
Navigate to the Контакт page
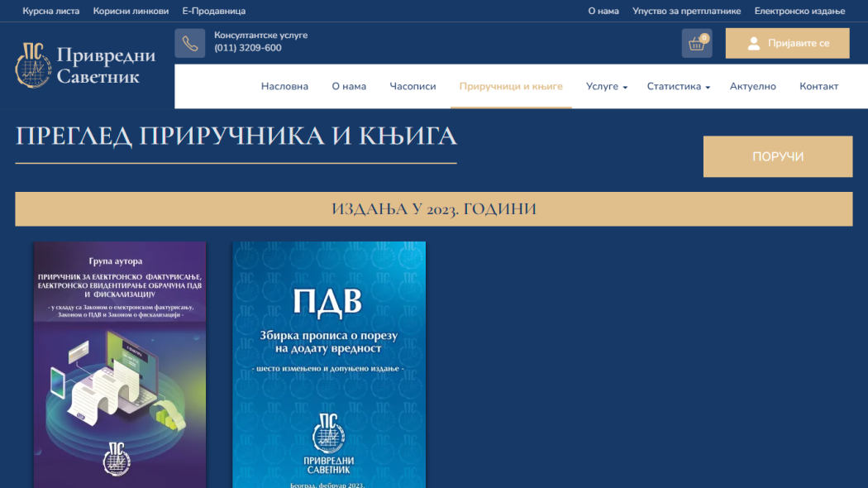click(x=818, y=86)
